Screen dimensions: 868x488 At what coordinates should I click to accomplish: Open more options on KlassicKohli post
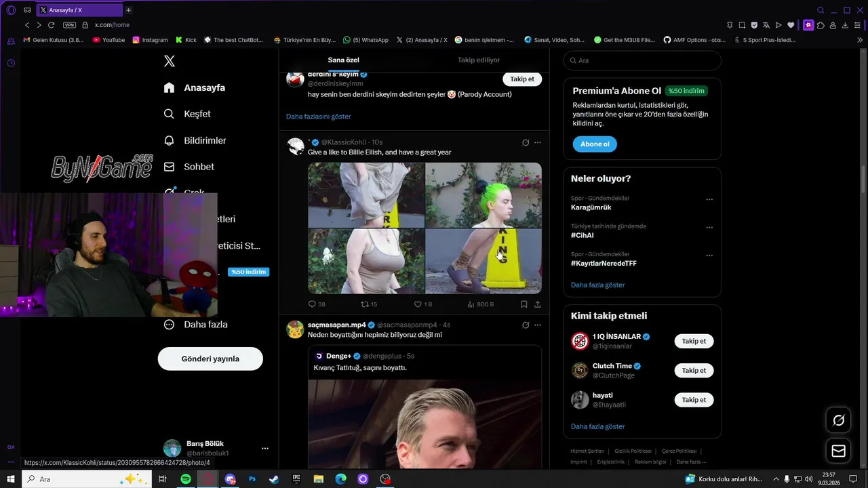click(538, 142)
